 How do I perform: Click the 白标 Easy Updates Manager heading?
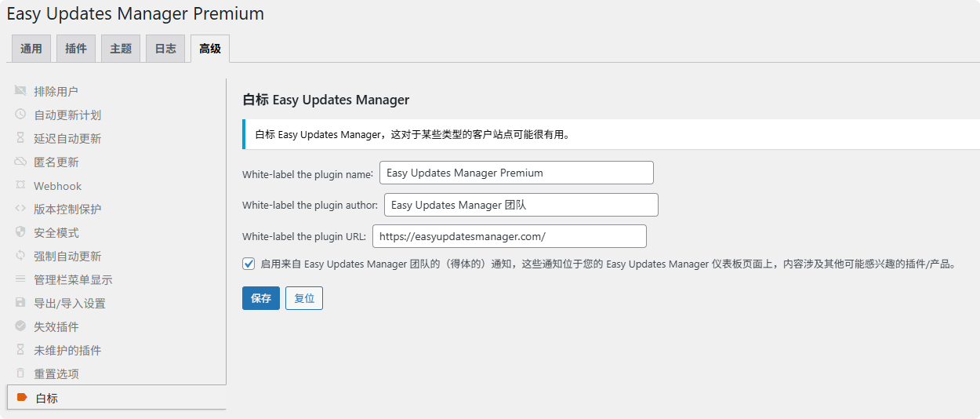(x=326, y=100)
